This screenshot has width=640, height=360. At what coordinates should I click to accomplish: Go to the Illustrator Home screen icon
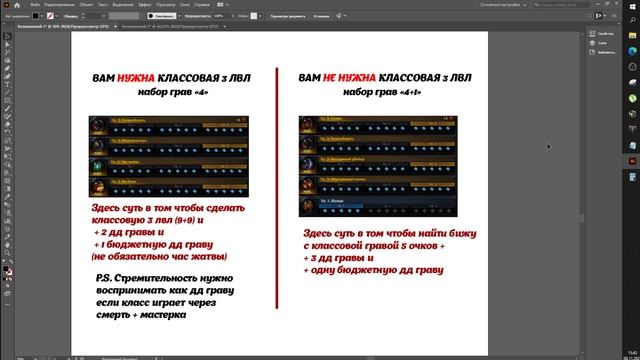(x=17, y=5)
